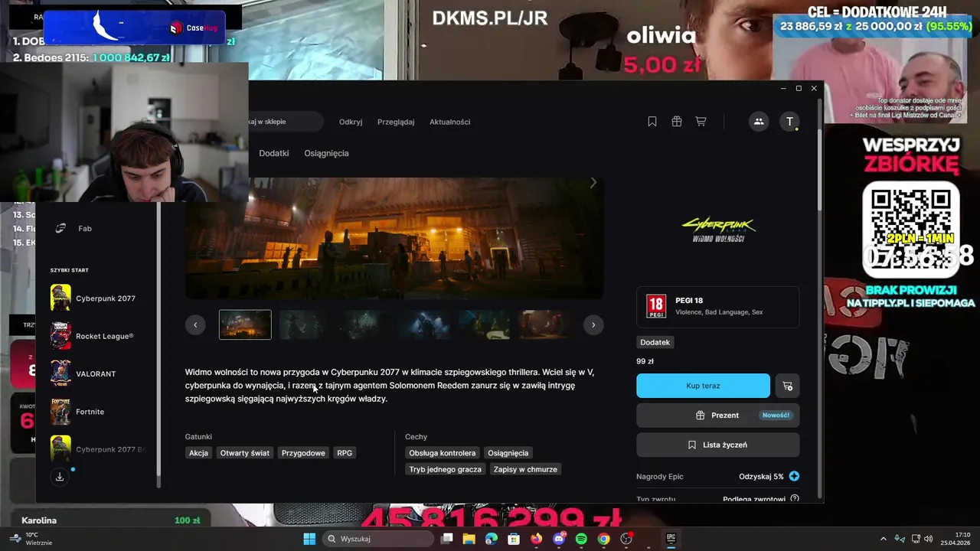Click the Windows Wyszukaj search box
Screen dimensions: 980x551
[377, 539]
